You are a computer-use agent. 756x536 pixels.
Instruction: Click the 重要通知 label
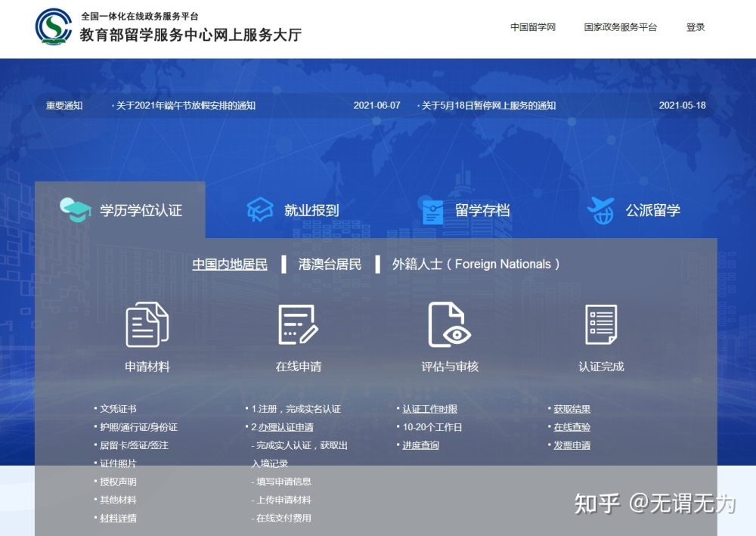tap(64, 106)
